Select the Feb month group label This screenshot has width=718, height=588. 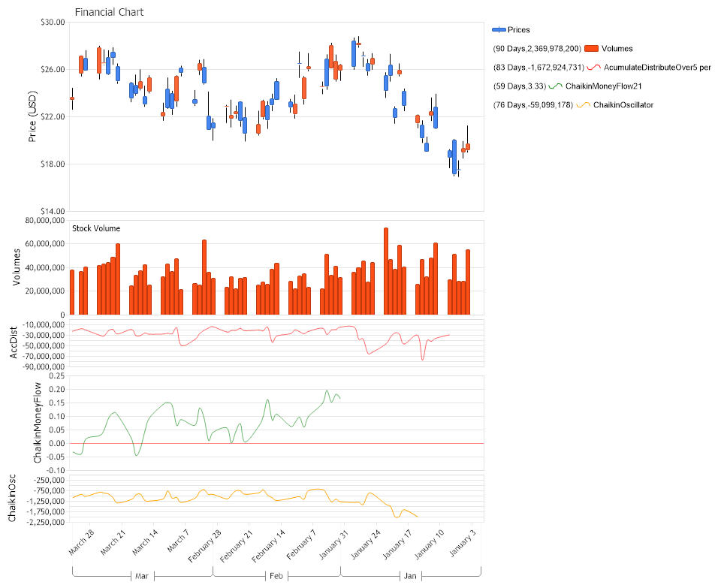click(276, 576)
